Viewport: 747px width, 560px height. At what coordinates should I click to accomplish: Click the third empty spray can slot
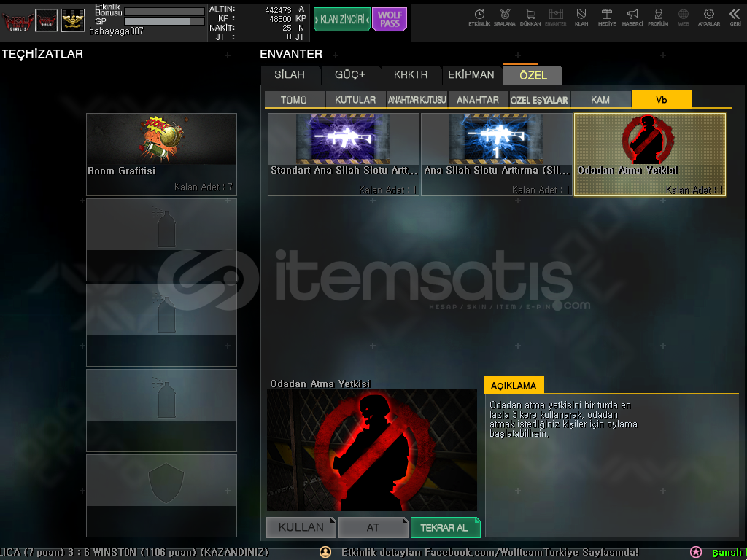click(161, 410)
